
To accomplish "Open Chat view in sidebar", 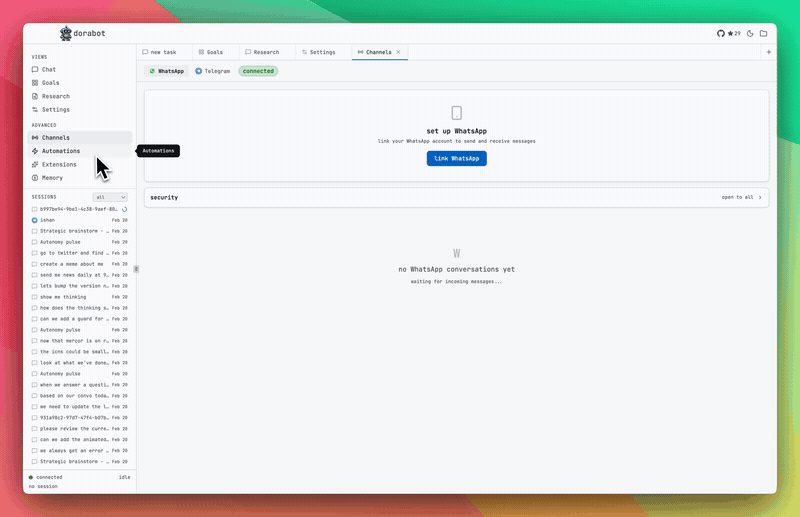I will click(x=80, y=69).
